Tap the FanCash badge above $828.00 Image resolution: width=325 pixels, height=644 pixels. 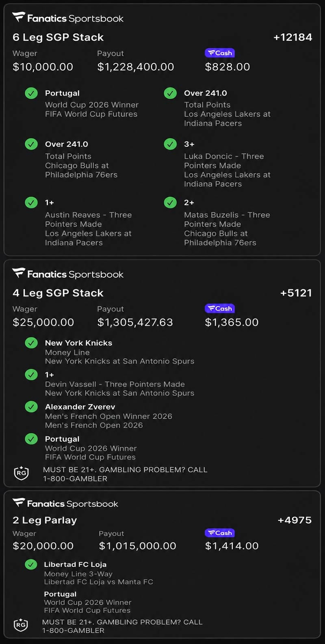pos(220,53)
